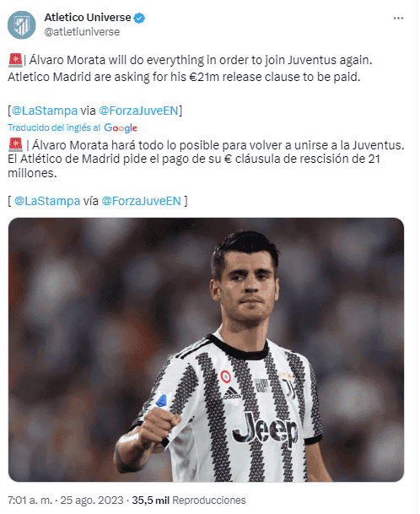
Task: Open the Morata Juventus photo
Action: (206, 349)
